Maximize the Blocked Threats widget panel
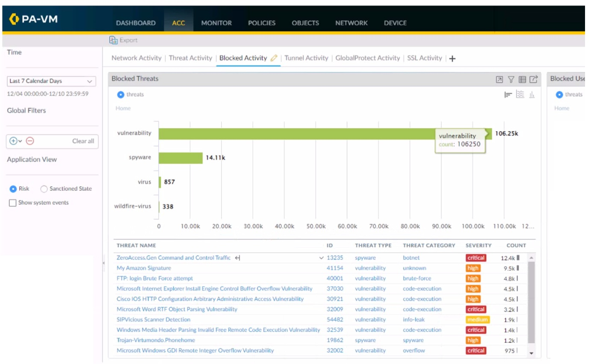Viewport: 597px width, 364px height. pos(499,79)
